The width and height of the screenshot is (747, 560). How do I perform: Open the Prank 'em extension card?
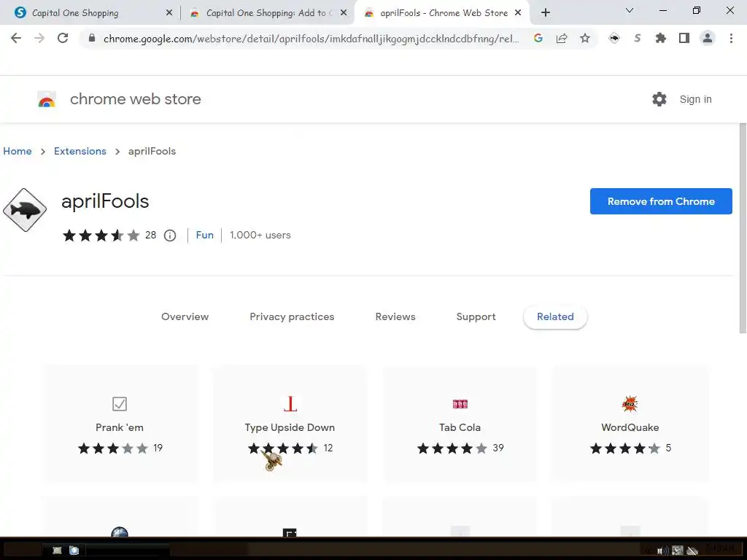coord(120,424)
